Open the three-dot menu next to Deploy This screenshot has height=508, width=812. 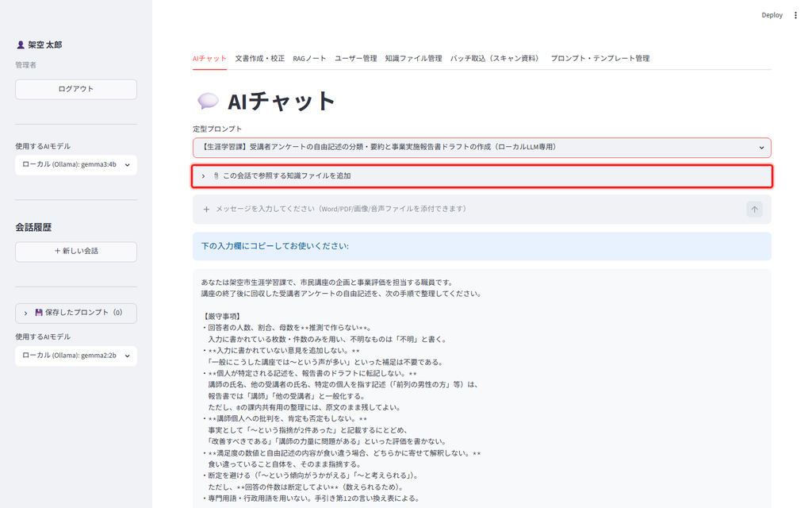(x=795, y=15)
